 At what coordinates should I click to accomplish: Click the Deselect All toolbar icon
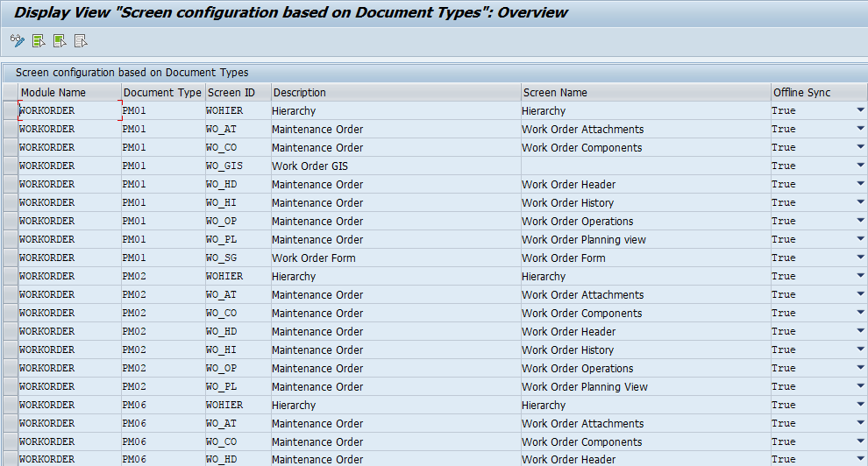pyautogui.click(x=81, y=40)
